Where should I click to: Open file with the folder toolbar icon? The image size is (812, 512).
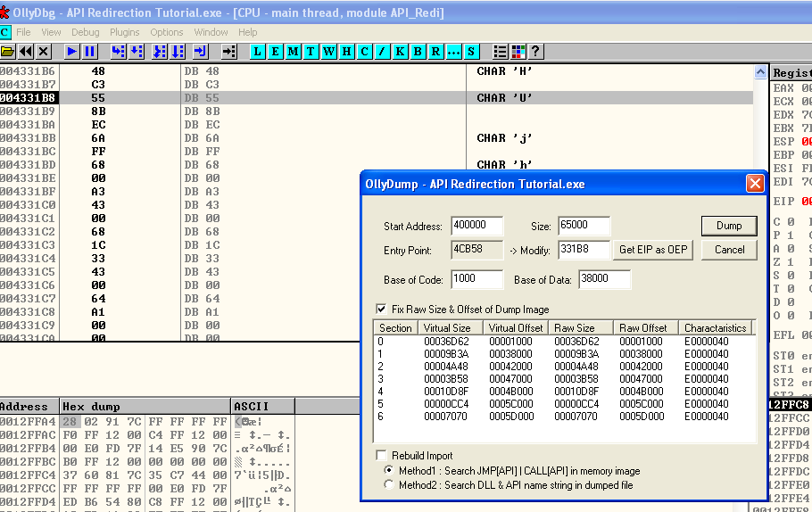click(8, 51)
